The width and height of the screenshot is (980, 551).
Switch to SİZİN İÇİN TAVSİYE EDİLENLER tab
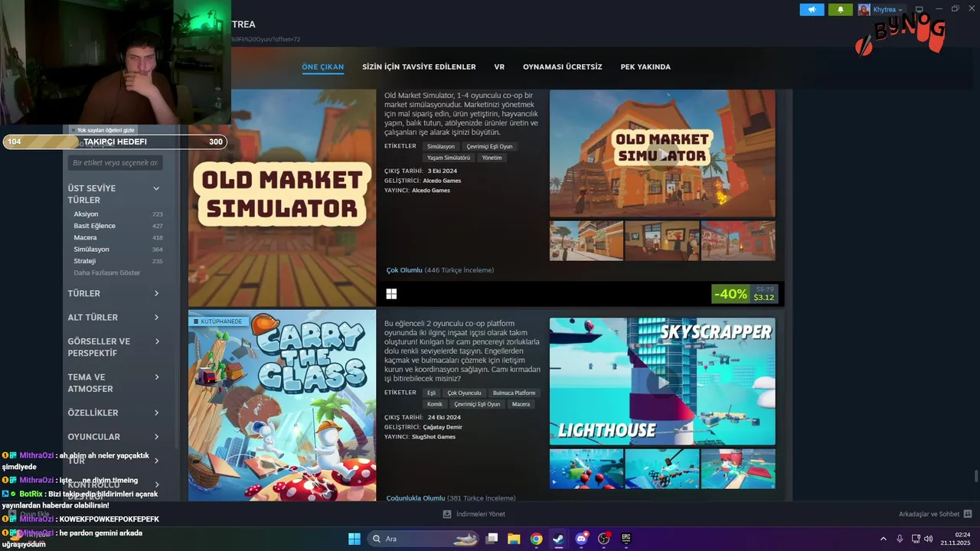419,67
